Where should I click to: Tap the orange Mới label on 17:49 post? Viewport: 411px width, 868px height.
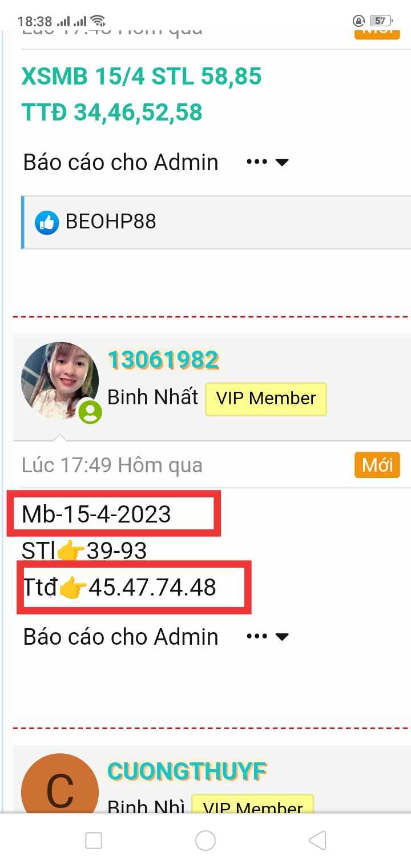click(x=377, y=465)
